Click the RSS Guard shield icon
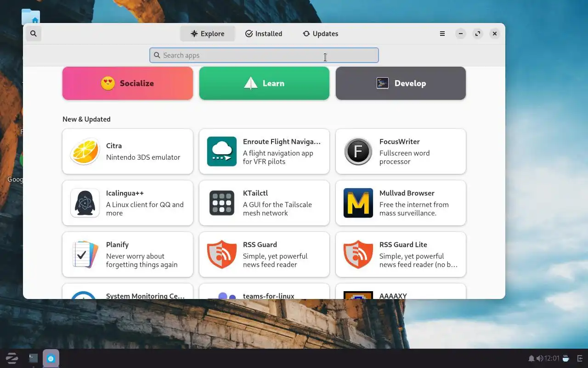 (x=222, y=254)
